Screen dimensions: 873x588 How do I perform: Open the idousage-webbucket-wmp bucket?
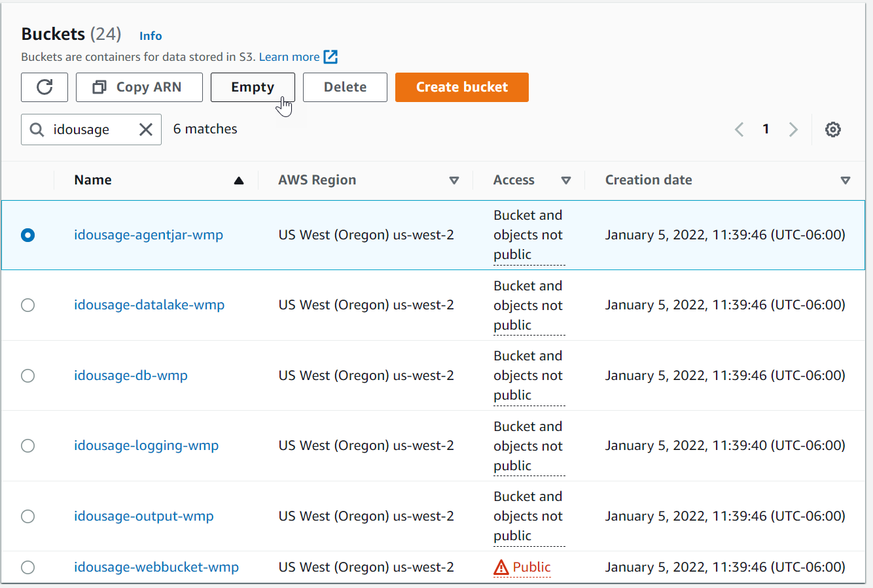(x=156, y=567)
